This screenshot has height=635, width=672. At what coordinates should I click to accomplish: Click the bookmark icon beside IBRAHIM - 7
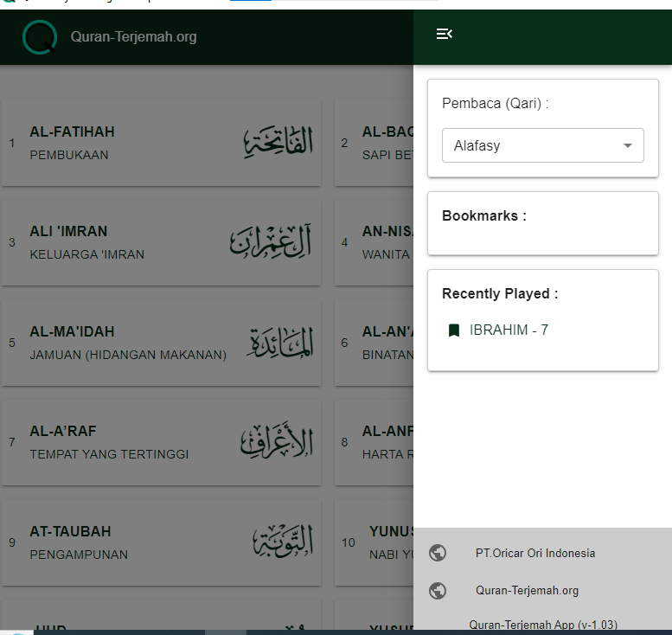pyautogui.click(x=454, y=330)
